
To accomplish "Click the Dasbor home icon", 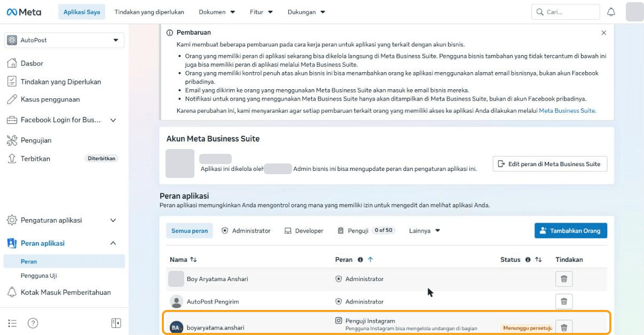I will (12, 63).
